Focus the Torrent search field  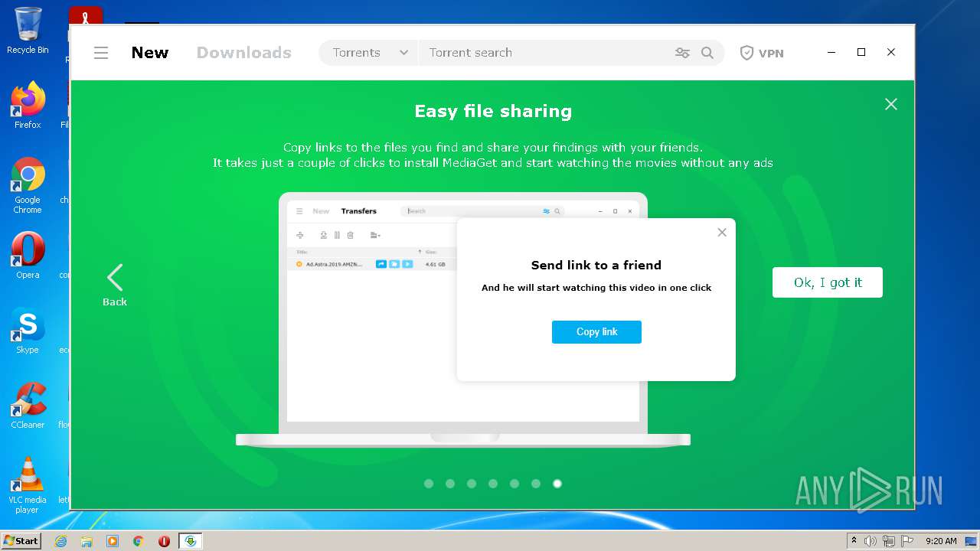pos(544,53)
